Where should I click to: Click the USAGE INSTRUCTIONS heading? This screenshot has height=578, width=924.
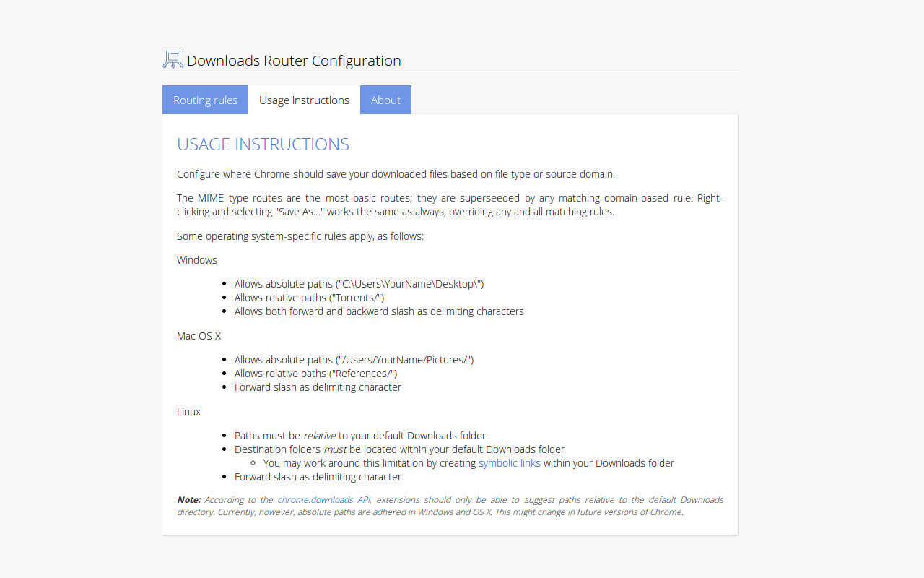coord(263,144)
